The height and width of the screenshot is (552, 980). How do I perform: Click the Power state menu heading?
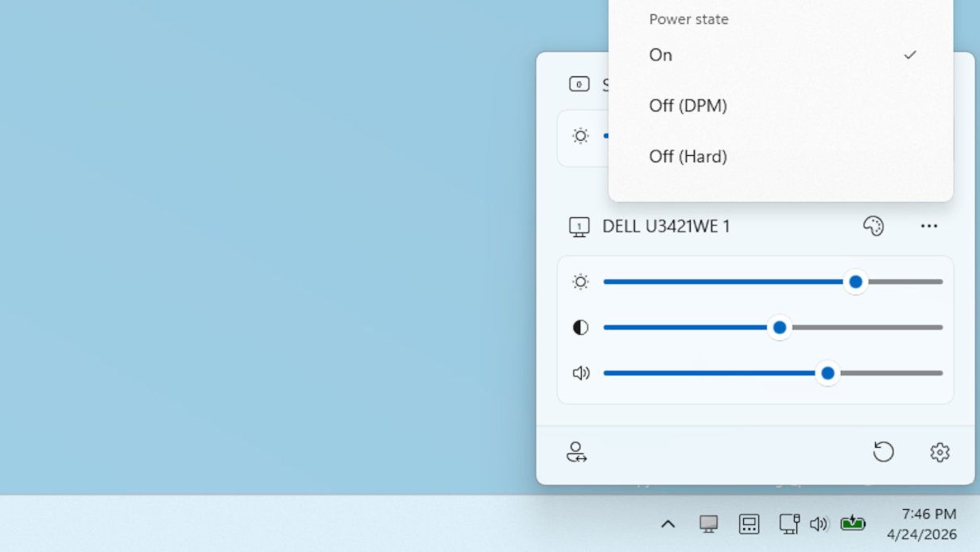tap(688, 19)
